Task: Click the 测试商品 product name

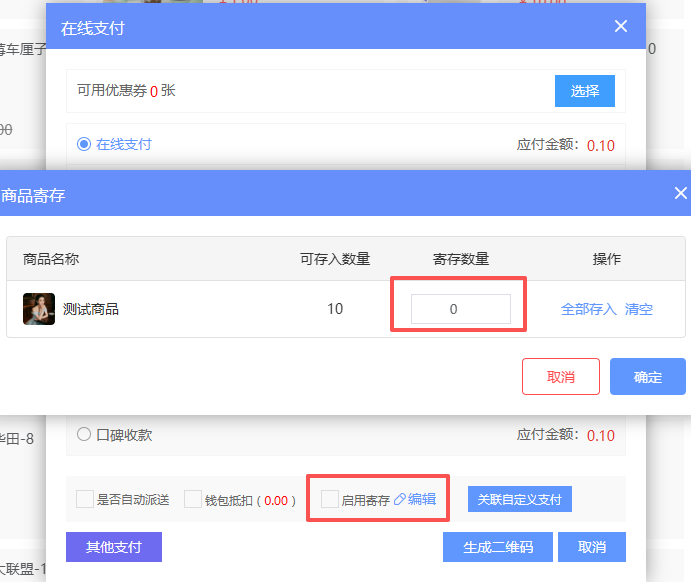Action: 91,309
